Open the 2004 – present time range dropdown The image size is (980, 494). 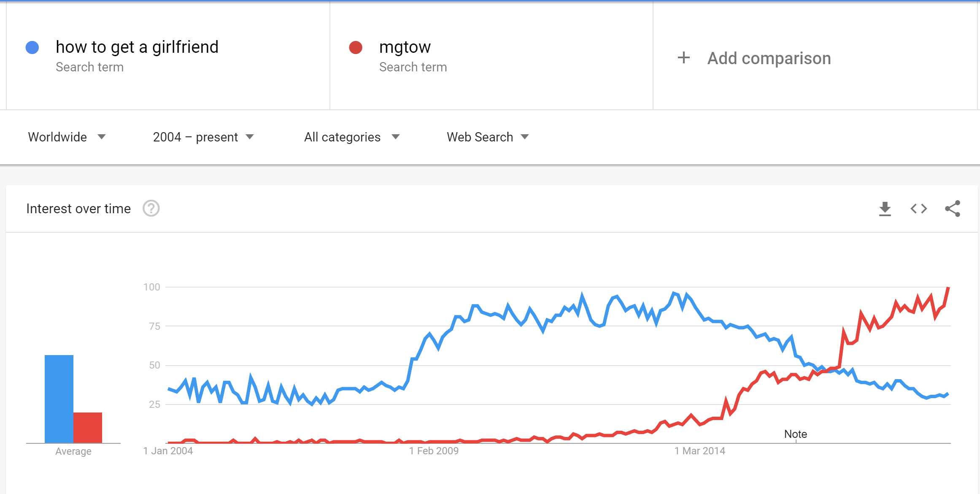pyautogui.click(x=203, y=137)
